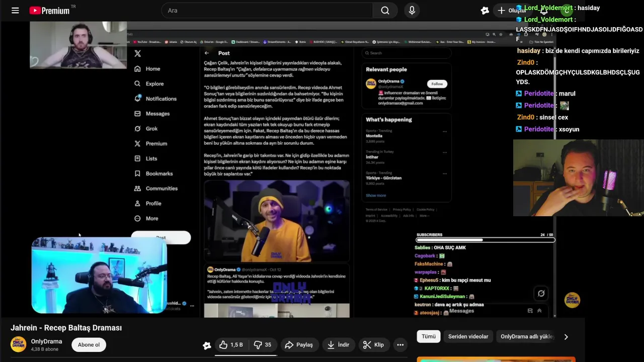Select the Seriden videolar chip

point(468,337)
